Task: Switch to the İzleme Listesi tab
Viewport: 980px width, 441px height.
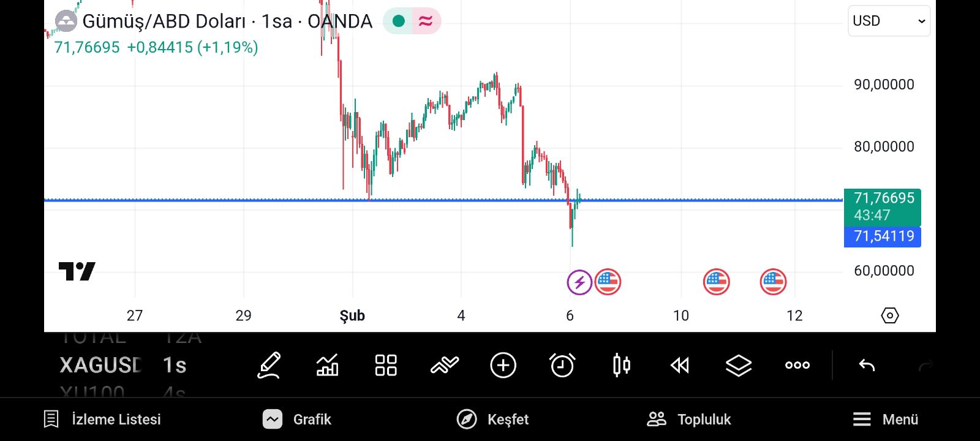Action: click(x=102, y=420)
